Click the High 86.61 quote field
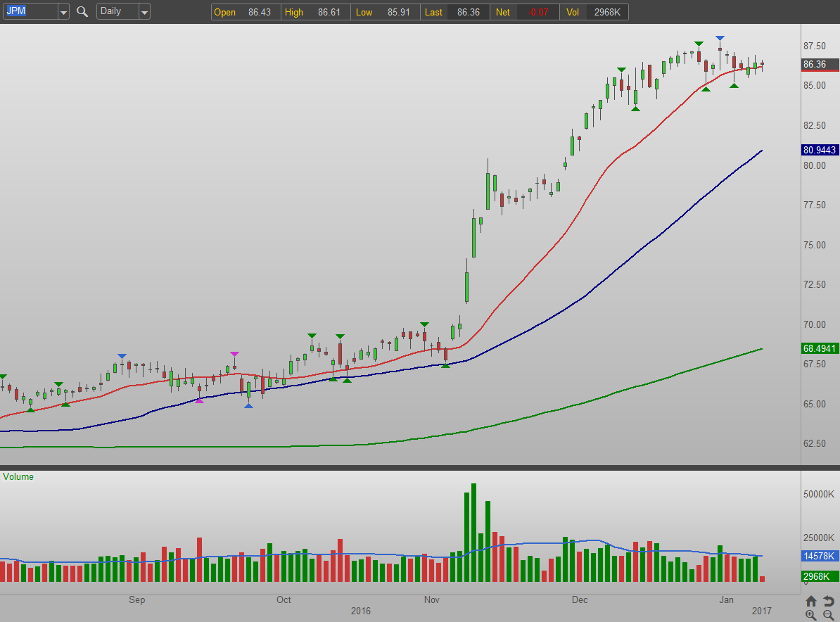 point(316,12)
